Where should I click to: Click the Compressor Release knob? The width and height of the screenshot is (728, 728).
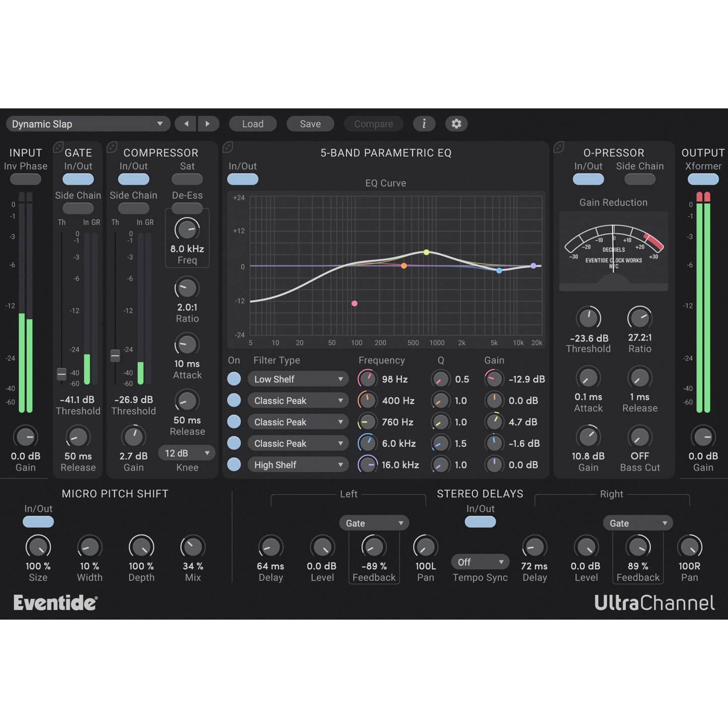[187, 401]
